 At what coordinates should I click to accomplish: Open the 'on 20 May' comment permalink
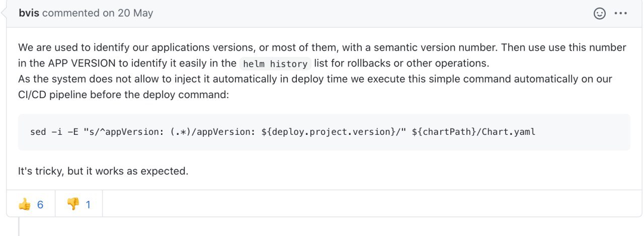coord(128,13)
